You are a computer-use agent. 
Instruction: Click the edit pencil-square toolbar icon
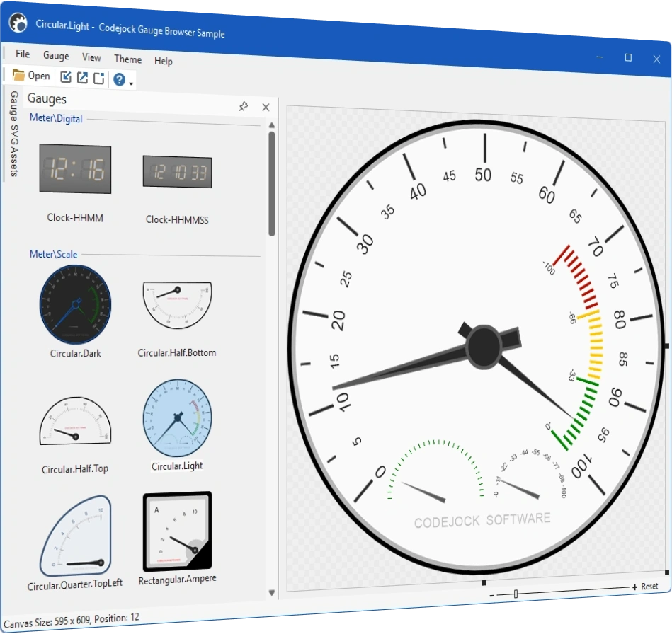click(66, 77)
